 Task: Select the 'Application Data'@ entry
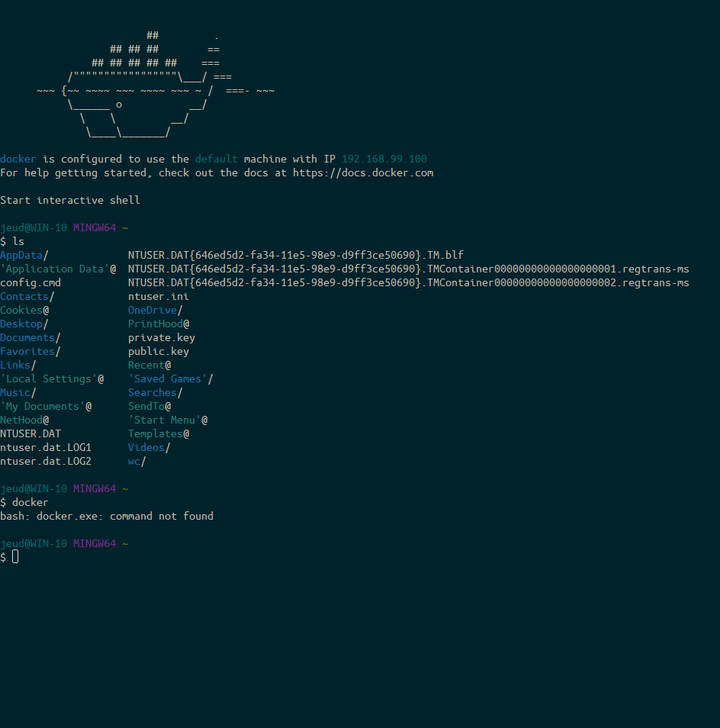[x=58, y=269]
